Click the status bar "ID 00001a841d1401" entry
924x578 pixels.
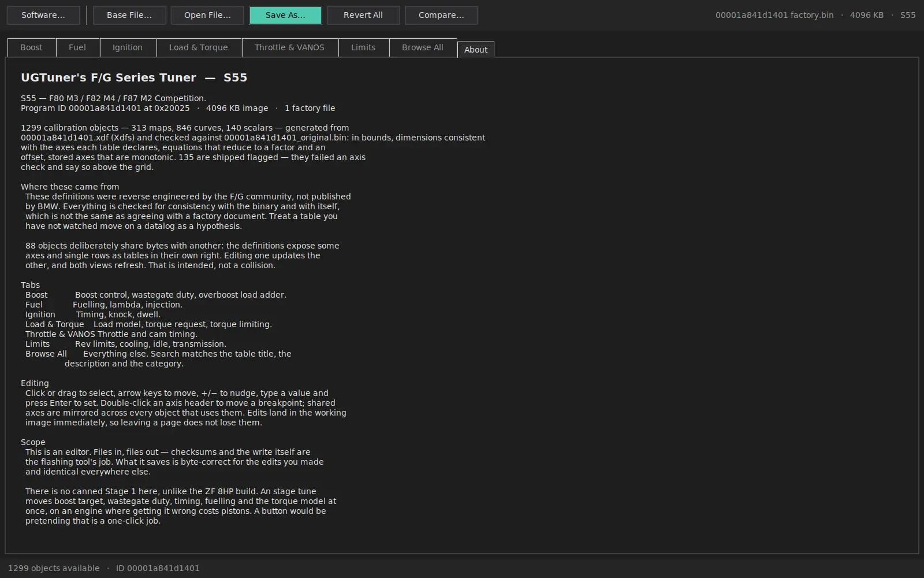click(x=158, y=568)
